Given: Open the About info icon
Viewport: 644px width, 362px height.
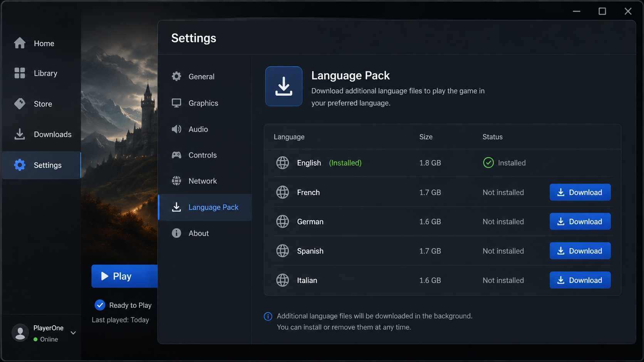Looking at the screenshot, I should 176,233.
